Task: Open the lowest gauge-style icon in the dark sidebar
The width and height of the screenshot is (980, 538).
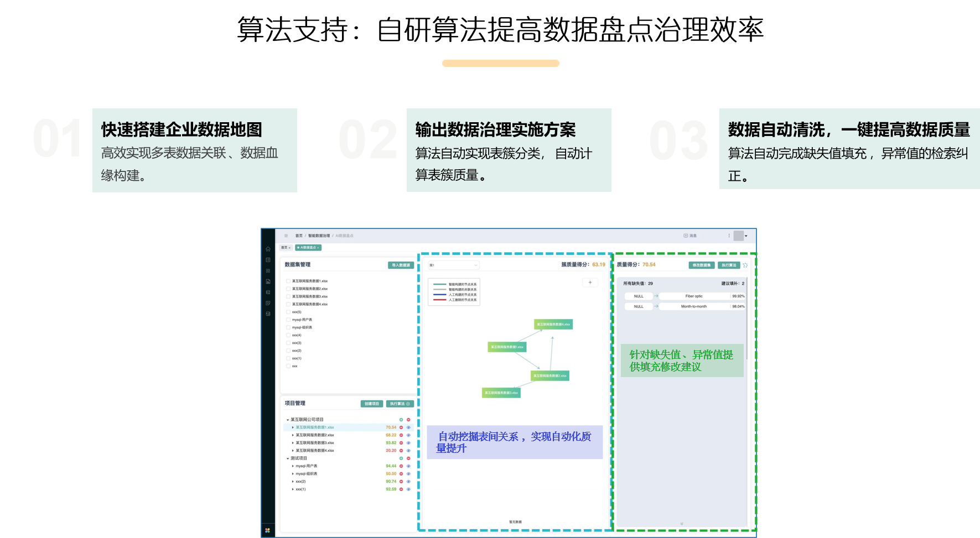Action: [268, 314]
